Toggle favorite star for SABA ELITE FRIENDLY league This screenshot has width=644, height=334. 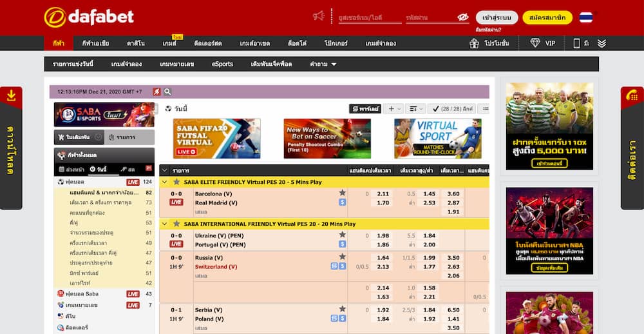pos(176,182)
